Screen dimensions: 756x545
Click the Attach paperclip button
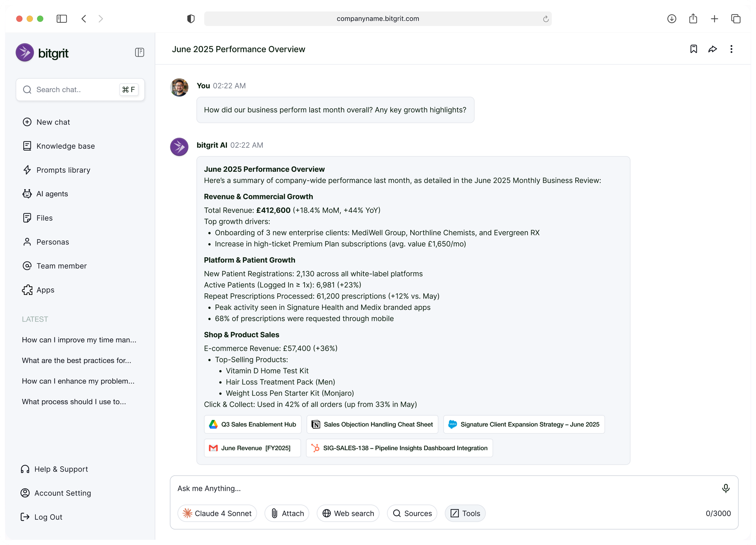[x=287, y=513]
